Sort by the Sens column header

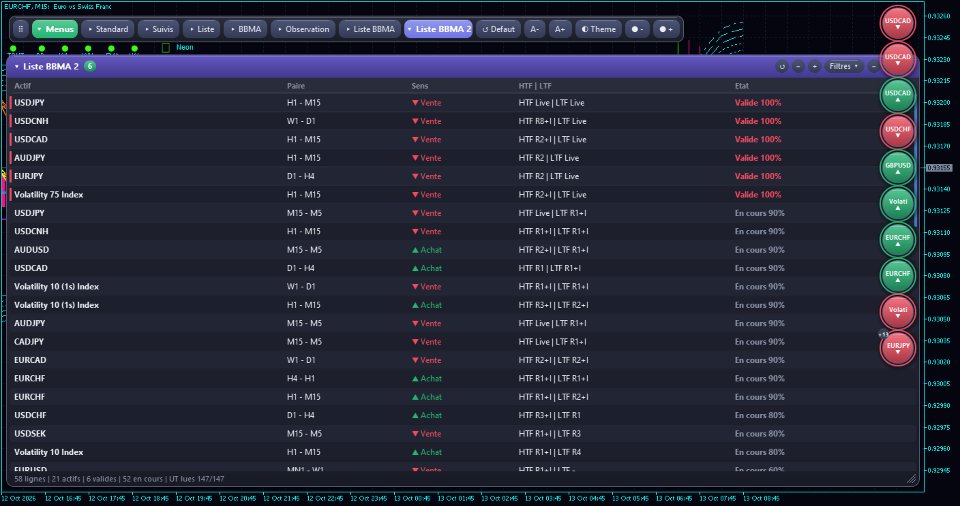click(420, 86)
